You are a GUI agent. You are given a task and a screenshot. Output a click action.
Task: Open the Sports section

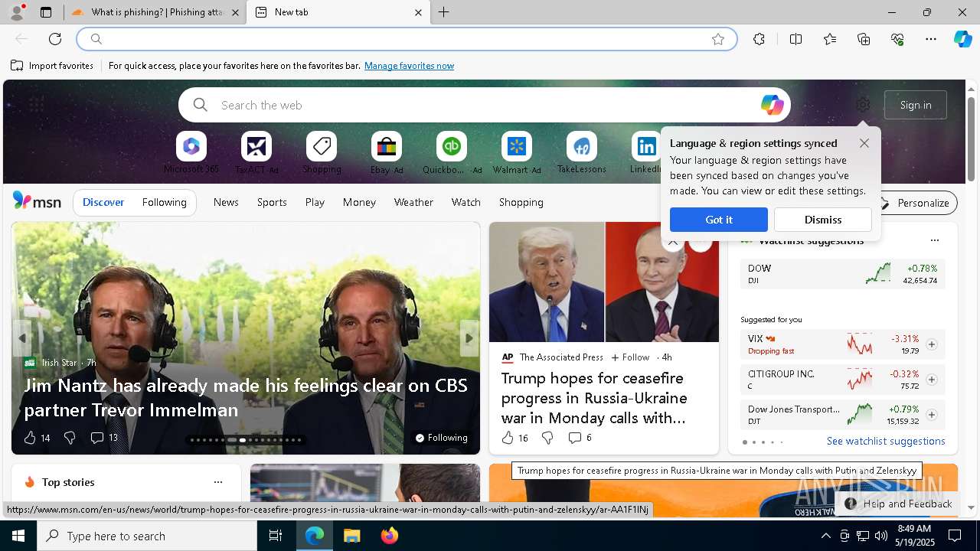click(272, 202)
